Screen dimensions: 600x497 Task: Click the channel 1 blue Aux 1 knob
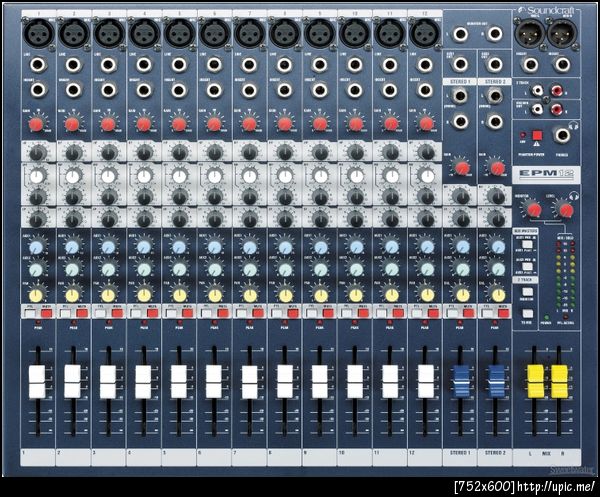click(36, 247)
